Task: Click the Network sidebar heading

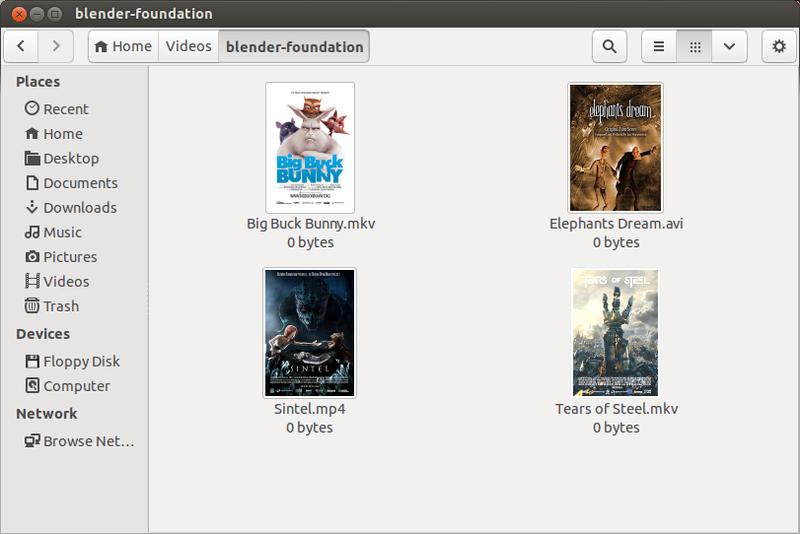Action: pyautogui.click(x=46, y=413)
